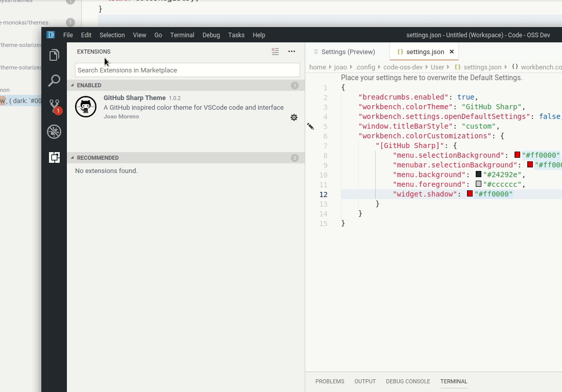The width and height of the screenshot is (562, 392).
Task: Click the "breadcrumbs.enabled" setting key
Action: pyautogui.click(x=403, y=97)
